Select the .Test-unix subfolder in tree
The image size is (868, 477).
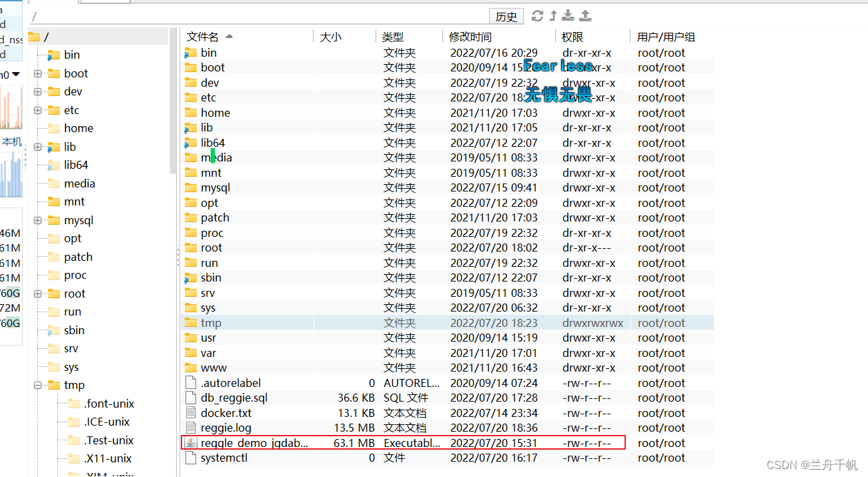tap(109, 440)
